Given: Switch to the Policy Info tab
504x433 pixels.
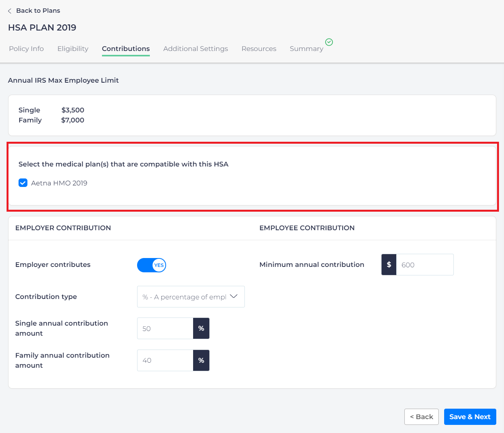Looking at the screenshot, I should 26,49.
